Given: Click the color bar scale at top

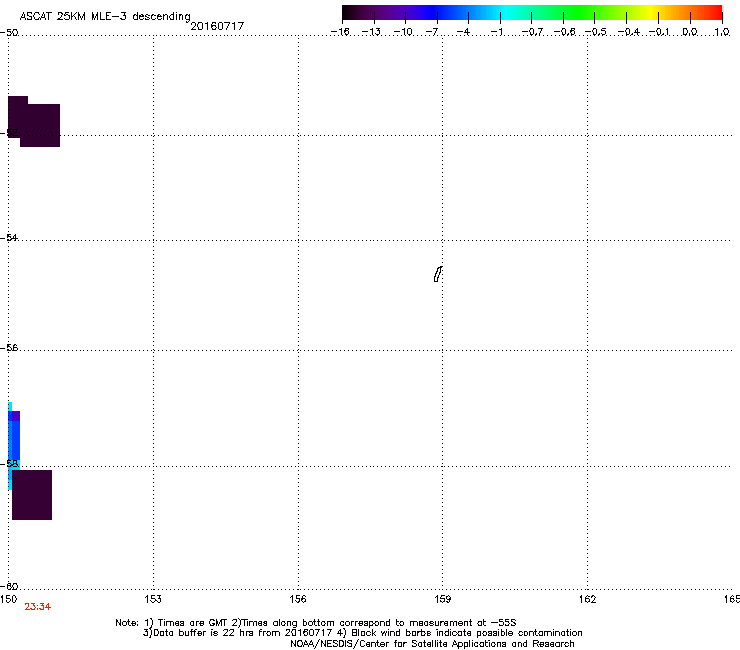Looking at the screenshot, I should [x=532, y=13].
